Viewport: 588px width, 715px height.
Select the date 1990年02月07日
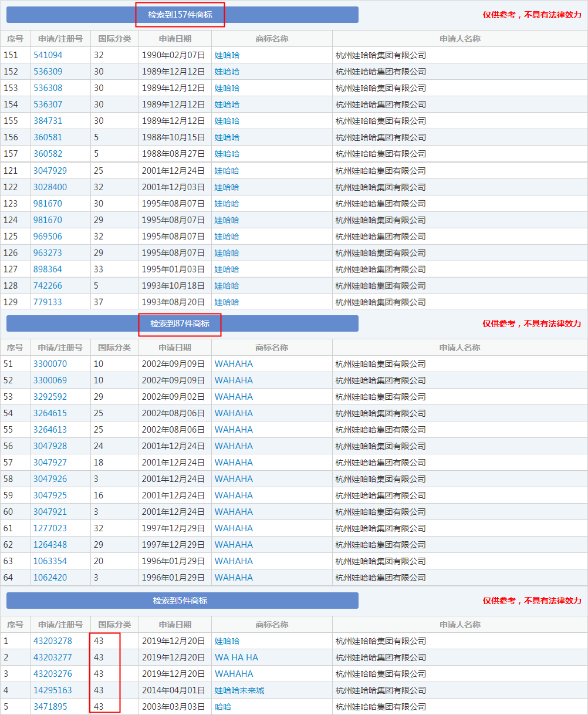(x=174, y=55)
